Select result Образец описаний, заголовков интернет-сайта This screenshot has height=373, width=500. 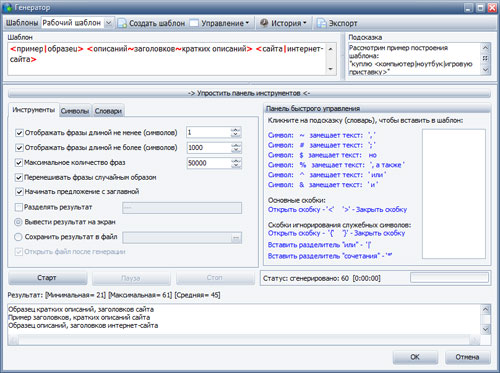83,325
